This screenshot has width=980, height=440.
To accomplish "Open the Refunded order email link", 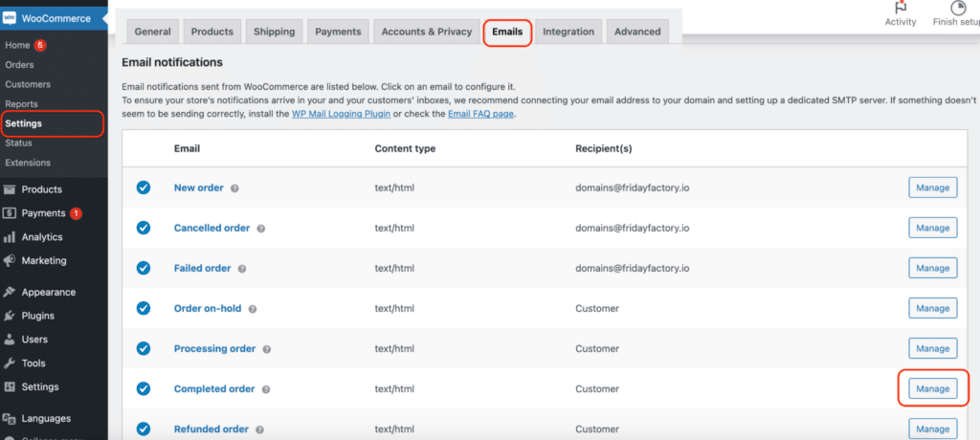I will (x=212, y=429).
